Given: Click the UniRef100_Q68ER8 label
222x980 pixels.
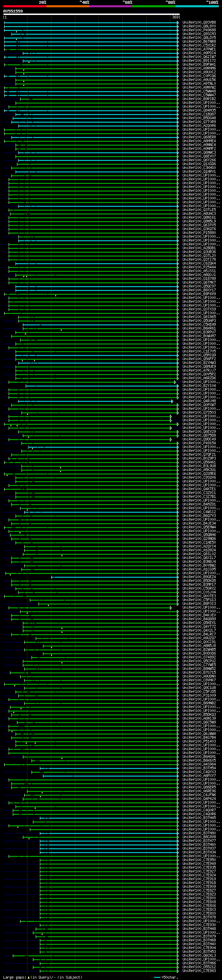Looking at the screenshot, I should point(199,137).
